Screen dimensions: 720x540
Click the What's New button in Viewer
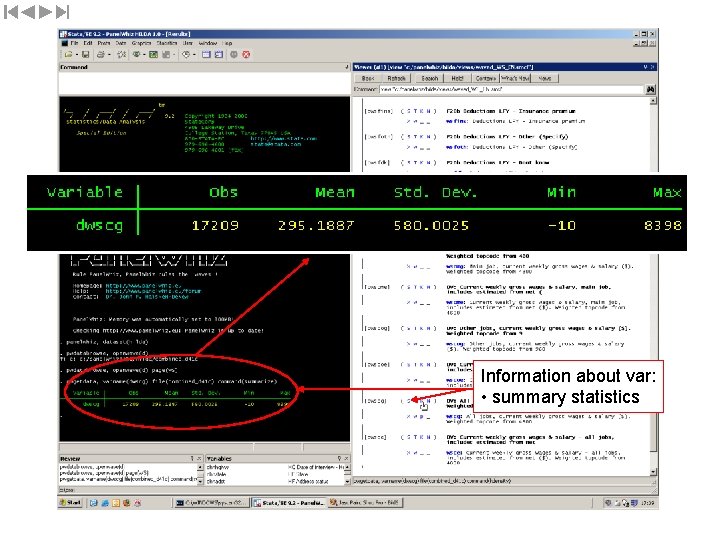516,79
